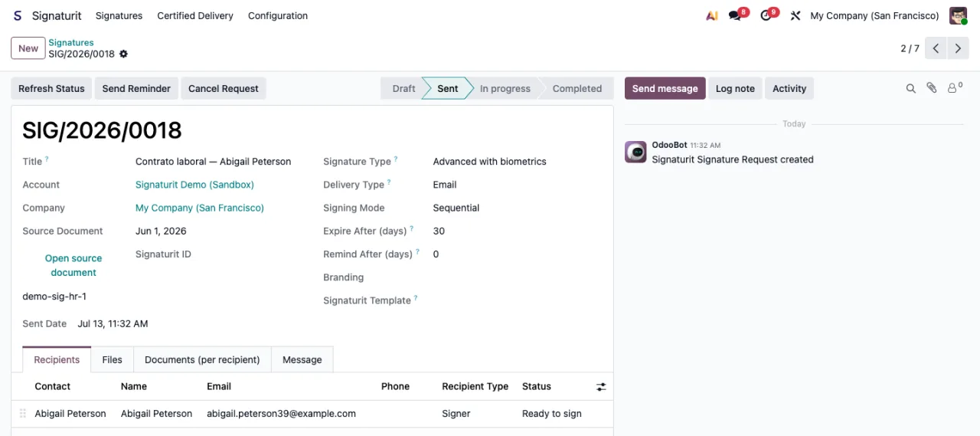Click Refresh Status button
Image resolution: width=980 pixels, height=436 pixels.
[51, 89]
